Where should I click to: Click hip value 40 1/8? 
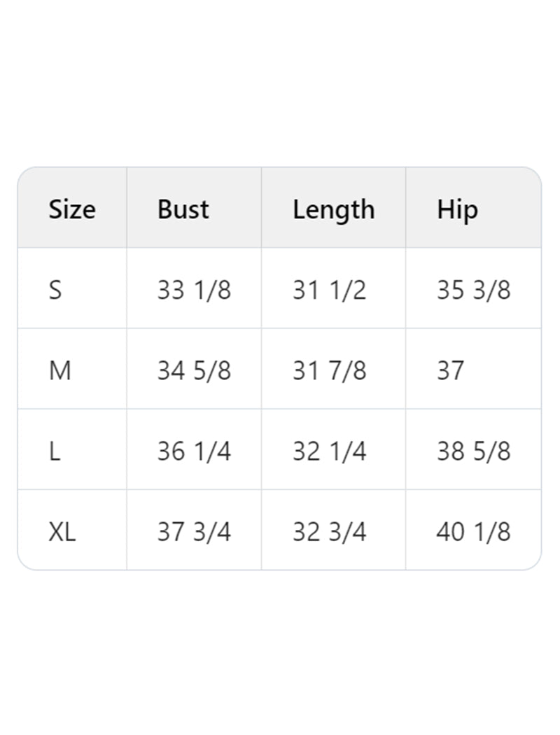point(474,531)
